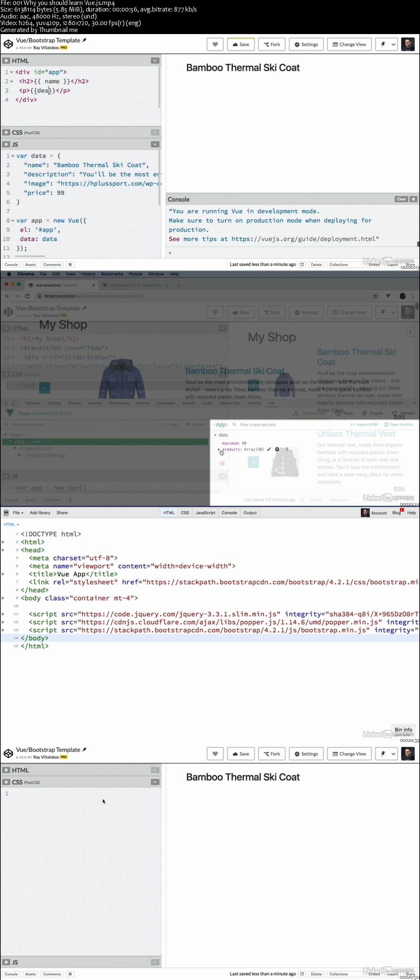Clear the Console panel output
The image size is (420, 980).
(401, 199)
